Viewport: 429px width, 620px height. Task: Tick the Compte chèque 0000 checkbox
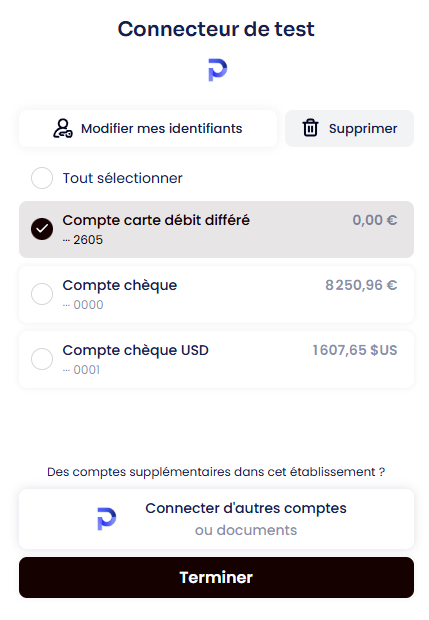(x=42, y=294)
